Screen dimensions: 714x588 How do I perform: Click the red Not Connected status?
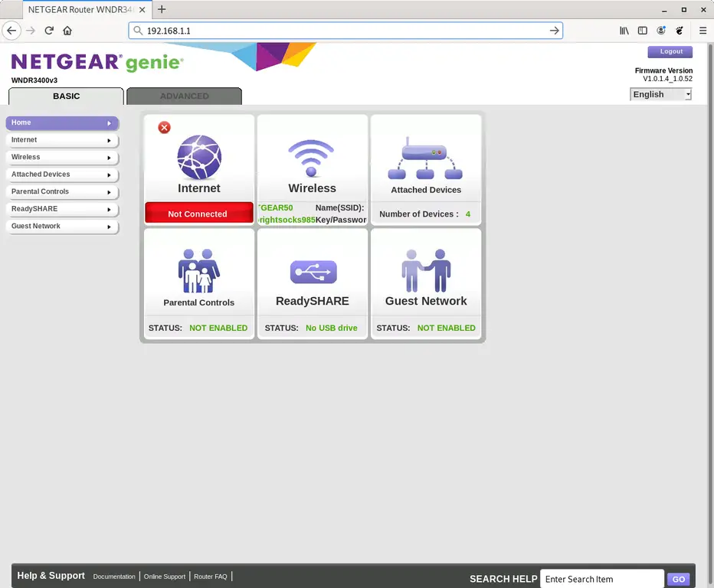(x=199, y=213)
